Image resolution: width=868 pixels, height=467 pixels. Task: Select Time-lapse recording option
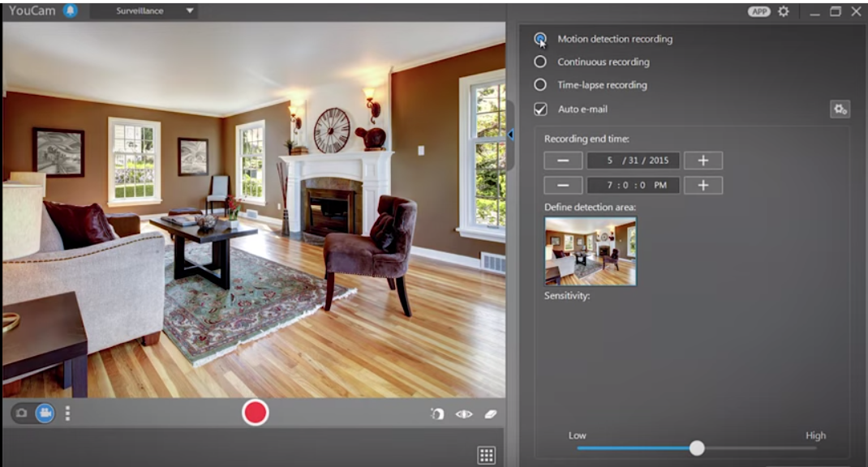click(x=540, y=84)
